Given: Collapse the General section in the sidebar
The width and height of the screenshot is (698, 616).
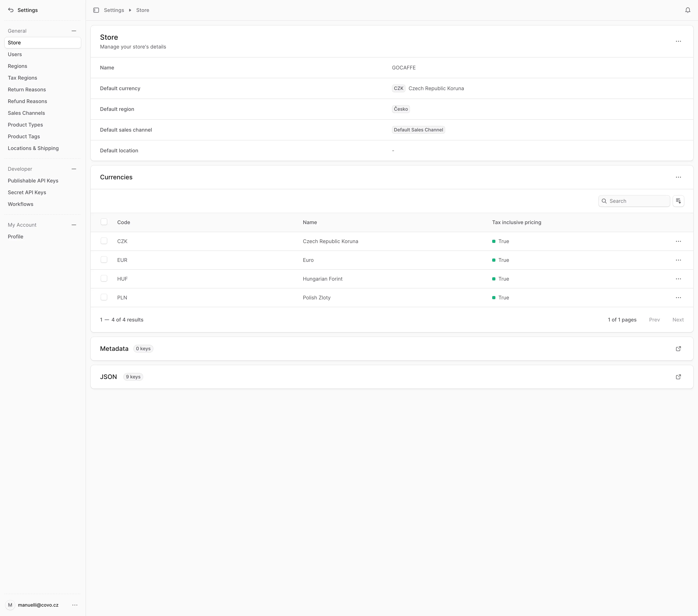Looking at the screenshot, I should pos(74,31).
